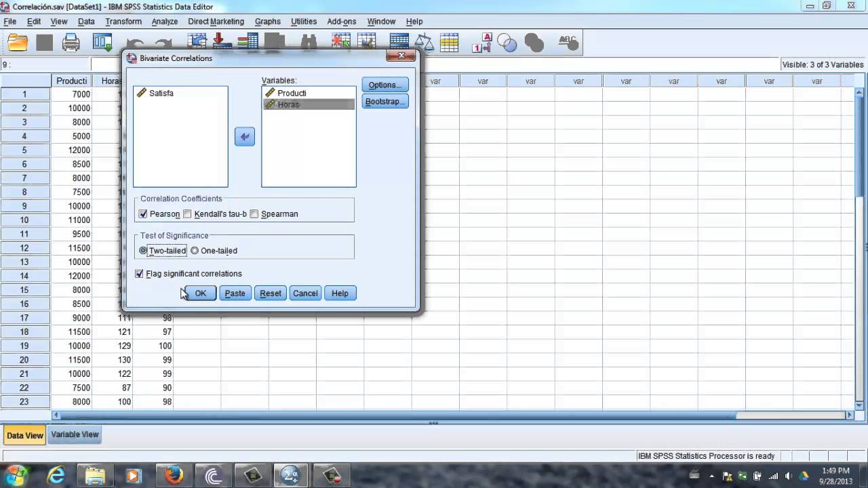868x488 pixels.
Task: Click the horizontal scrollbar left arrow
Action: click(x=56, y=415)
